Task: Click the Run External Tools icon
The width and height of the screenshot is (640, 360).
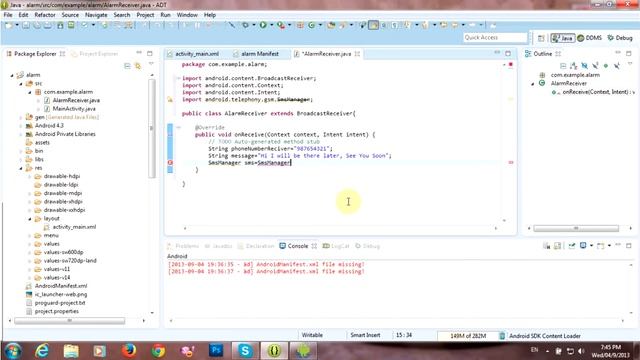Action: pyautogui.click(x=281, y=25)
